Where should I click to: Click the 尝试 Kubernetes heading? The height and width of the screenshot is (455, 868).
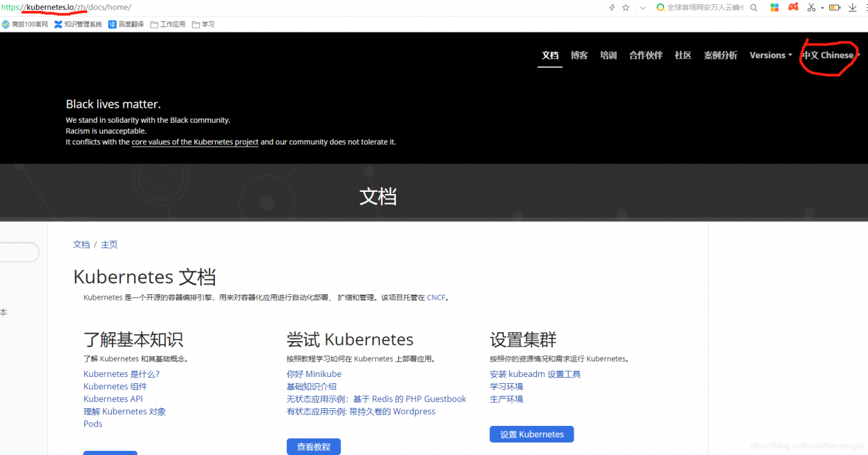[x=350, y=340]
